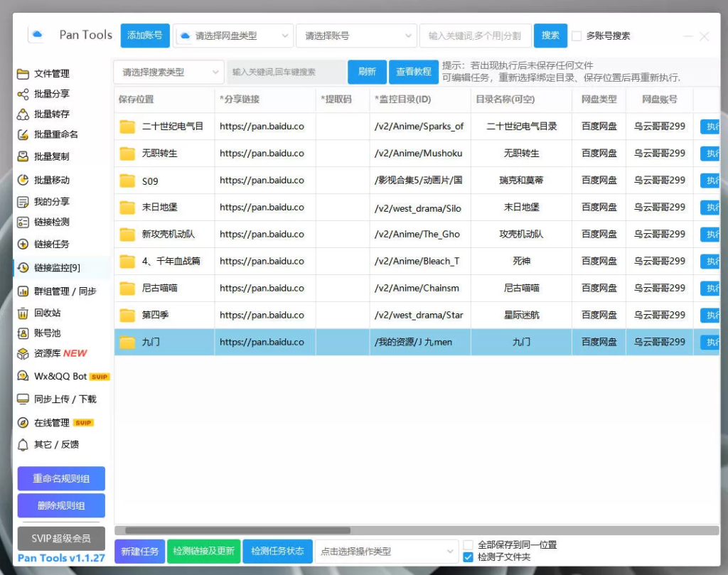Open 点击选择操作类型 dropdown
Image resolution: width=728 pixels, height=575 pixels.
click(386, 552)
